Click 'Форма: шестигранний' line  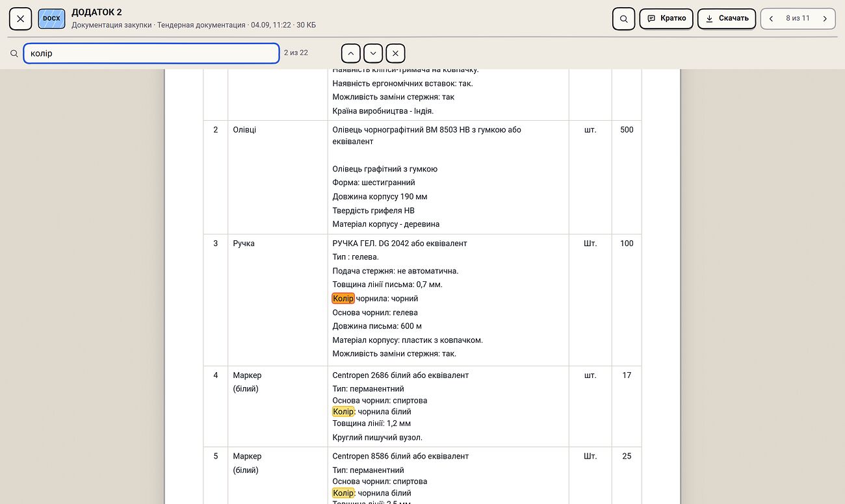click(374, 183)
